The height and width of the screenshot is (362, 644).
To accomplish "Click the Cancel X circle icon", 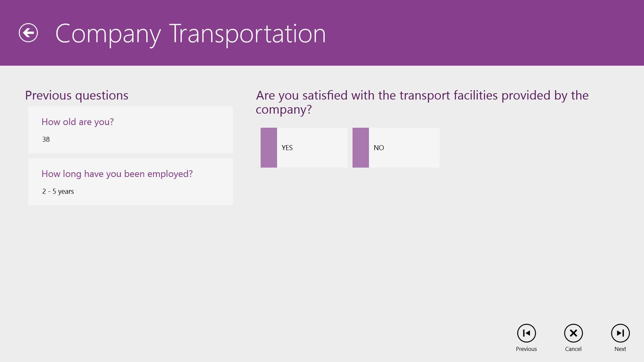I will coord(573,333).
